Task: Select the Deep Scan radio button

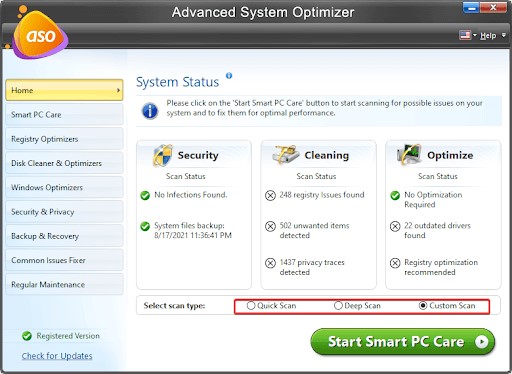Action: [338, 305]
